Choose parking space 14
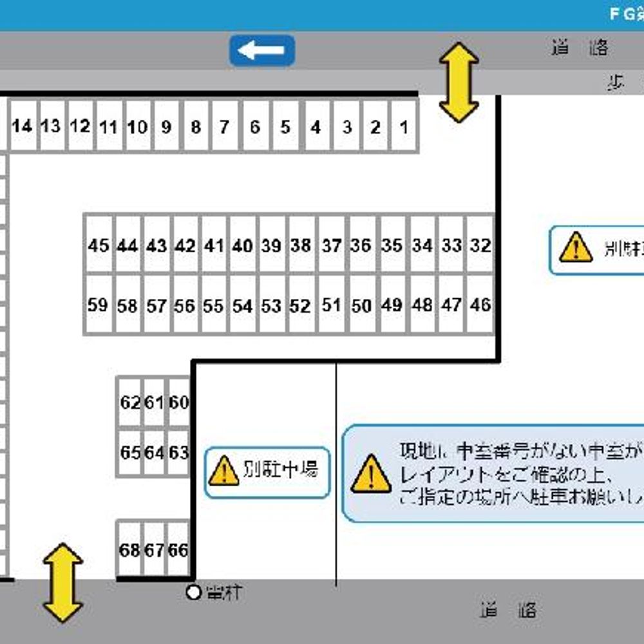644x644 pixels. [23, 126]
